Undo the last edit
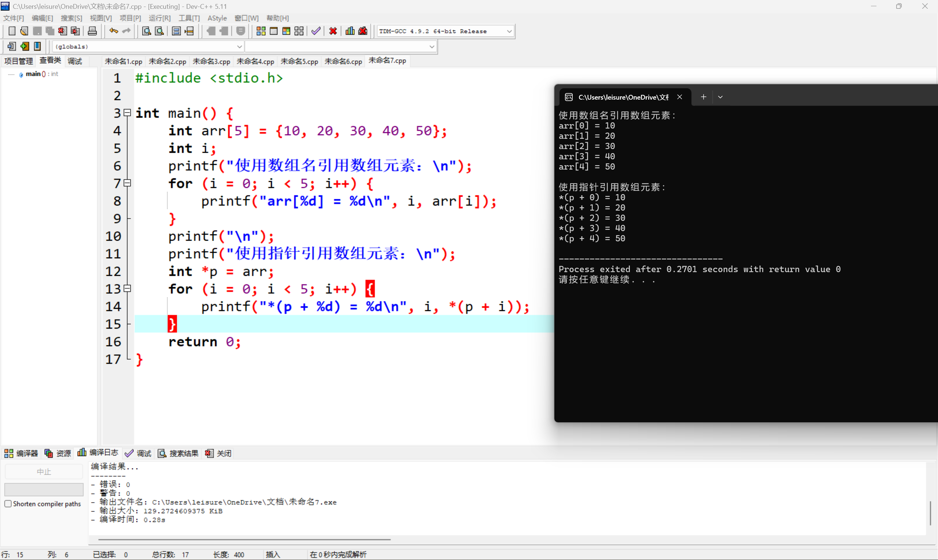Viewport: 938px width, 560px height. coord(113,31)
